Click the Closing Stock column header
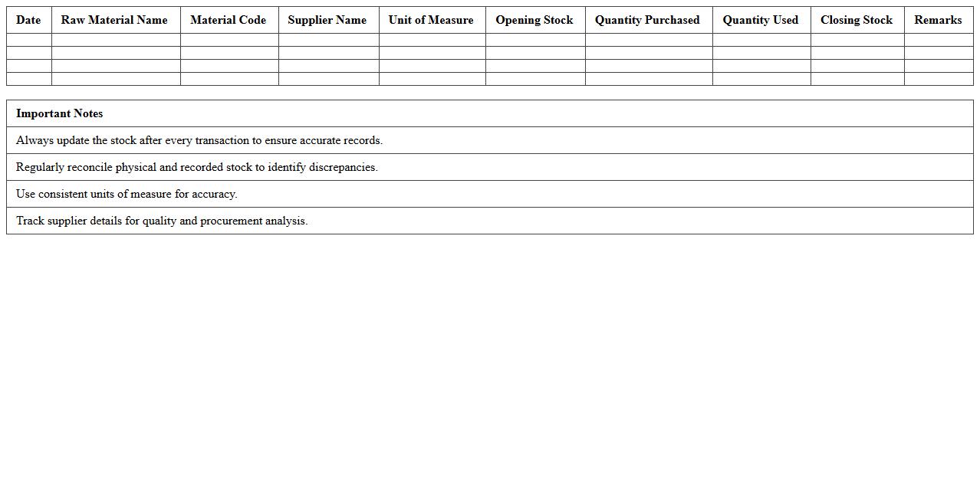 click(x=856, y=20)
